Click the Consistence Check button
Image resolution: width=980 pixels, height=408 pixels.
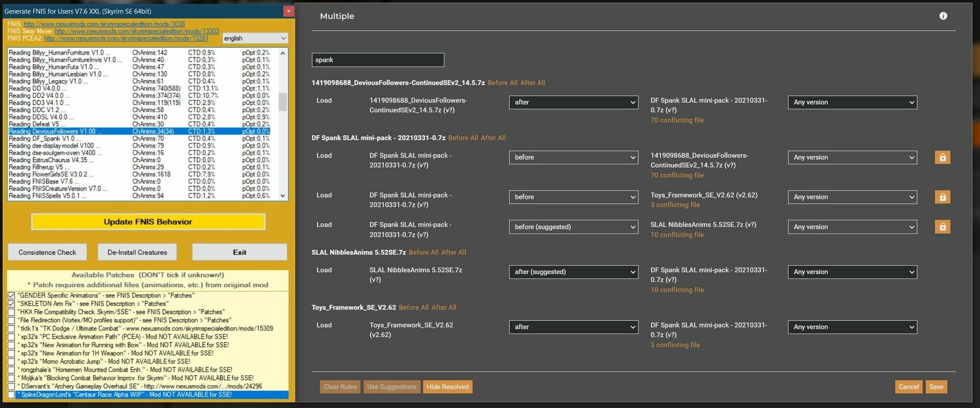47,252
